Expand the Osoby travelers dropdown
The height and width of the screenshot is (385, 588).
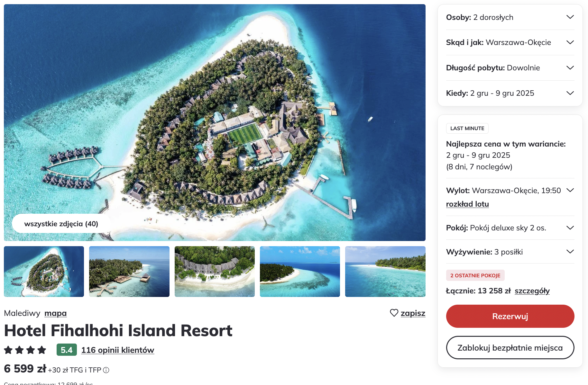(570, 17)
